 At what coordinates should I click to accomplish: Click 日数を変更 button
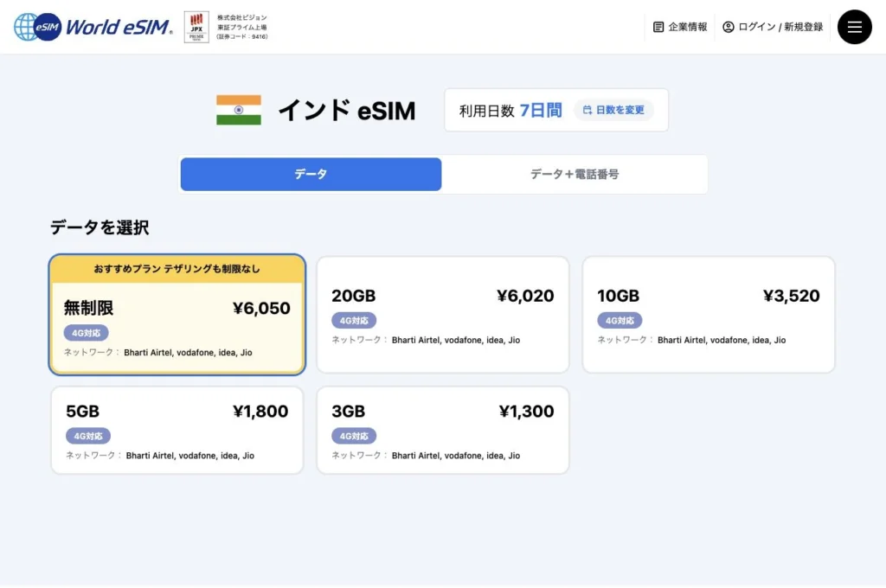point(613,110)
